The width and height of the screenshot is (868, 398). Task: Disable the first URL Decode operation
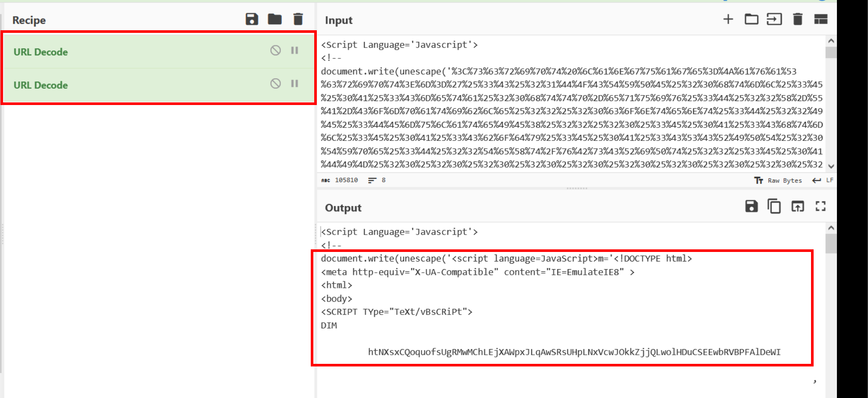275,51
